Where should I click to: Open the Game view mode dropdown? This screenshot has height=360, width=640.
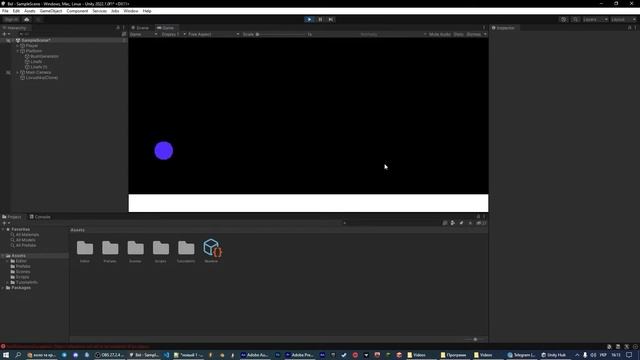[143, 34]
